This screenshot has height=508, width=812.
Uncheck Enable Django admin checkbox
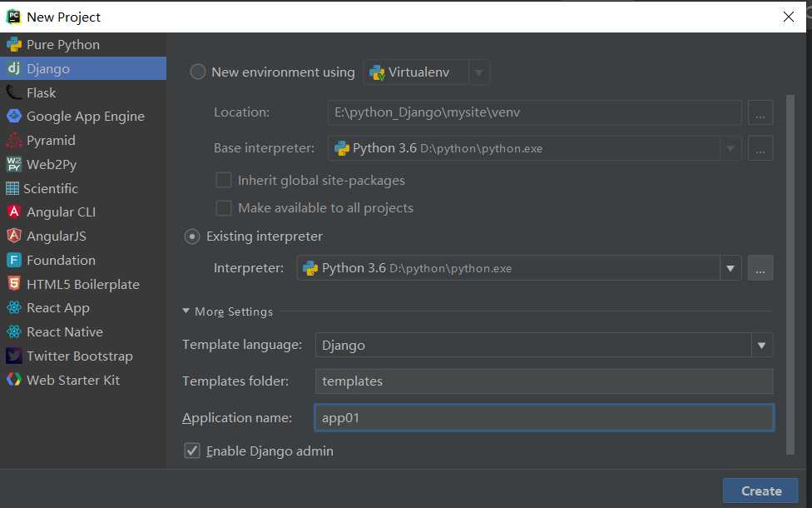click(x=192, y=451)
